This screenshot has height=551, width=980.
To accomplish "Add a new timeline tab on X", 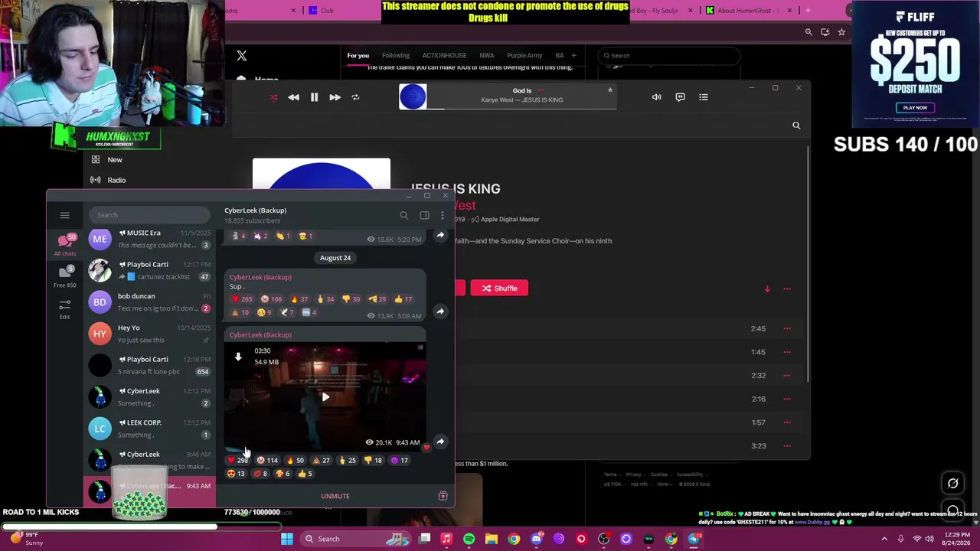I will point(573,55).
